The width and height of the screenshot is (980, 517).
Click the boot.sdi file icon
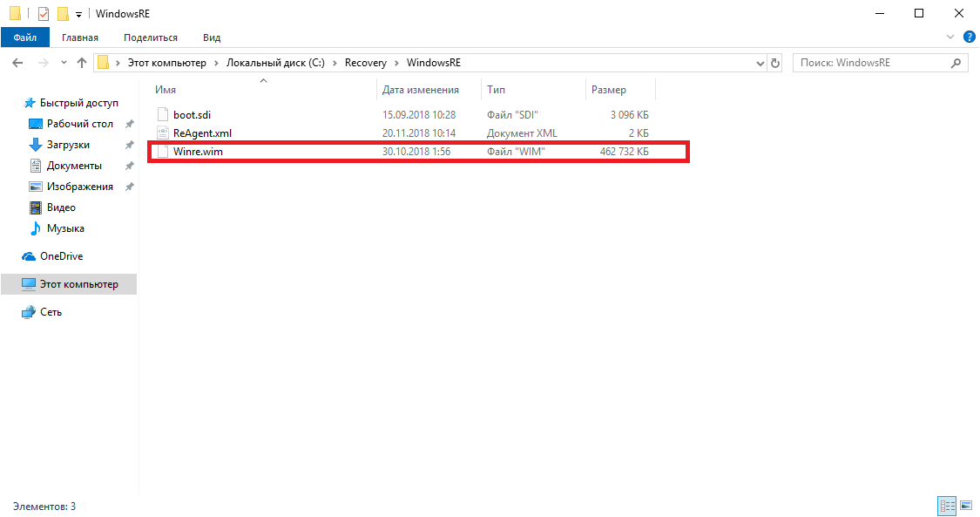point(163,114)
